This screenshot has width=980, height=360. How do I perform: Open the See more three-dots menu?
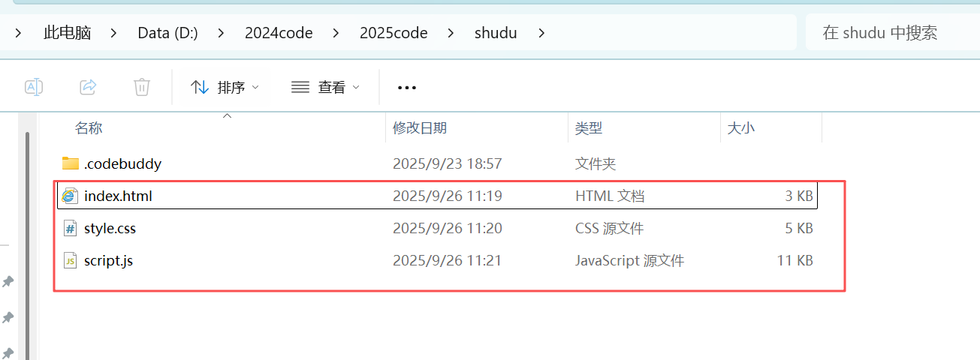click(406, 88)
